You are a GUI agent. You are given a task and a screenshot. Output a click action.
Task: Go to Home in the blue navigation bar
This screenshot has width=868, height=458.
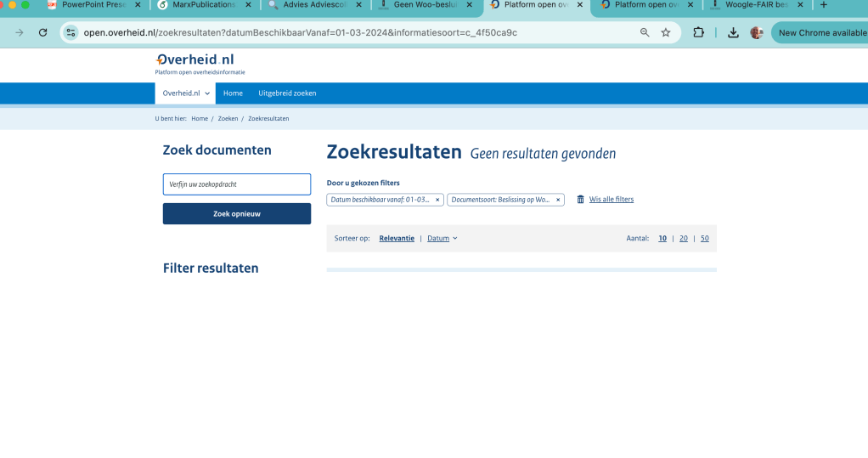233,93
